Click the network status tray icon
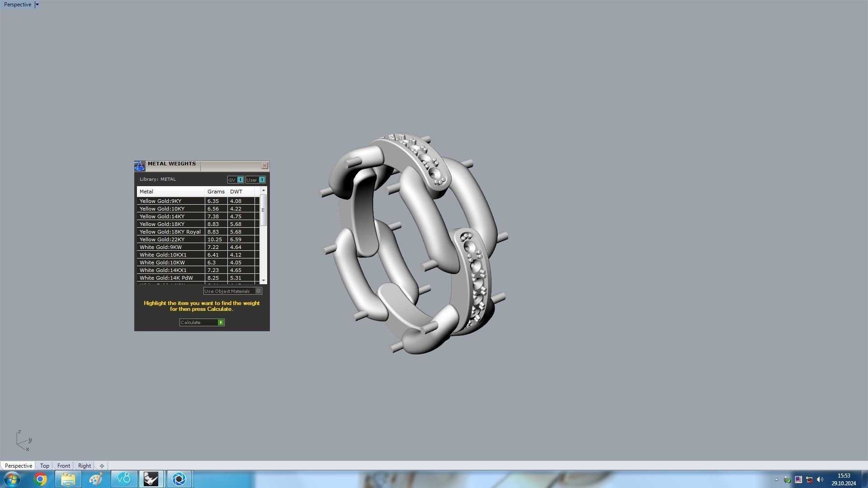Viewport: 868px width, 488px height. pos(809,480)
